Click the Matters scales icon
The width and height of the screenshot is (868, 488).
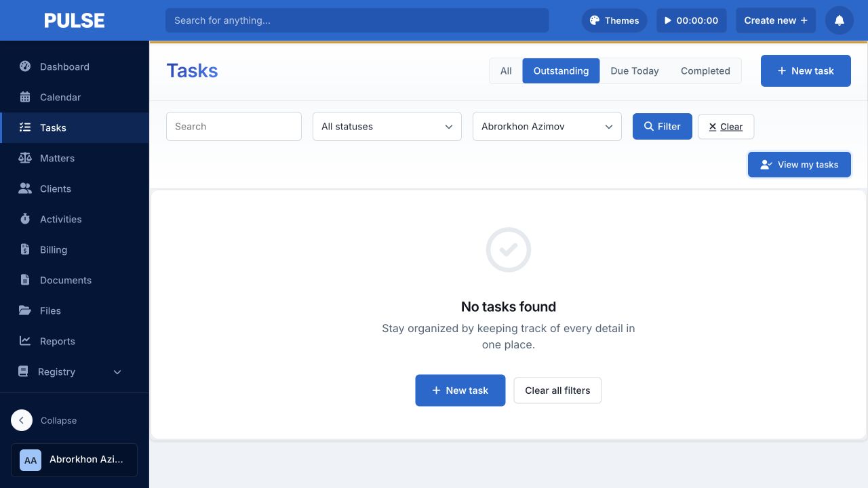point(25,158)
